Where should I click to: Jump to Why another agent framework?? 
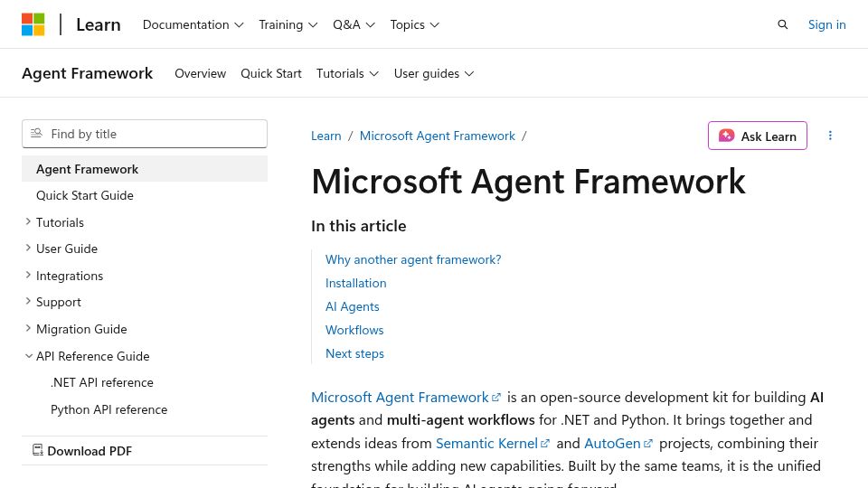pyautogui.click(x=413, y=259)
